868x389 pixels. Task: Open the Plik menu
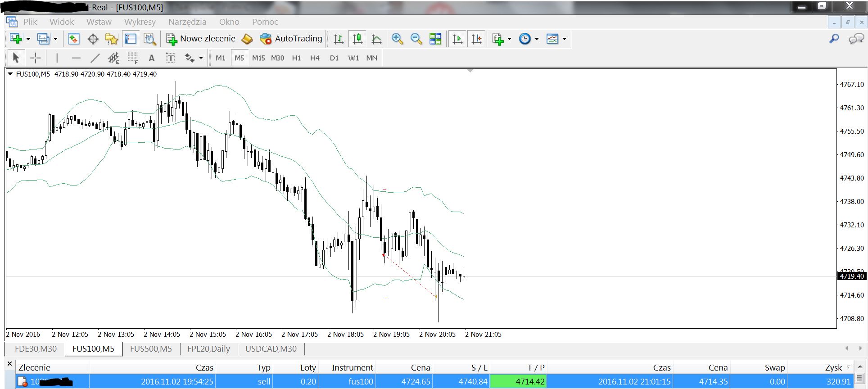point(30,22)
